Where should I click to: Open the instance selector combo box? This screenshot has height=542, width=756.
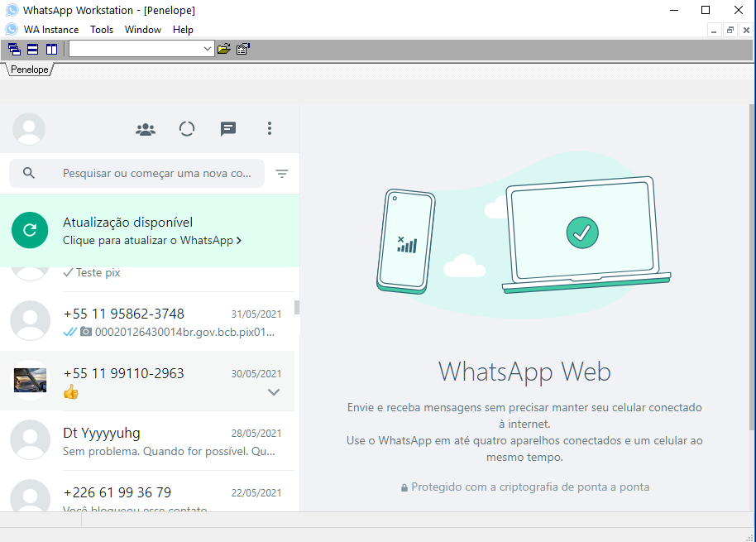[x=141, y=49]
